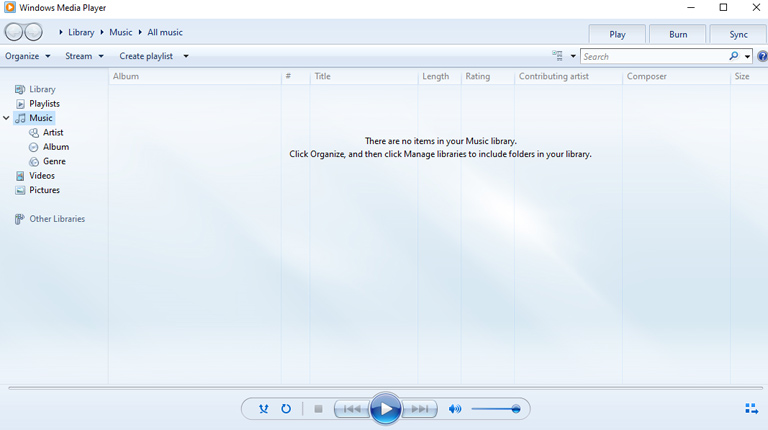Click the Pictures icon in the sidebar
768x430 pixels.
pyautogui.click(x=20, y=190)
